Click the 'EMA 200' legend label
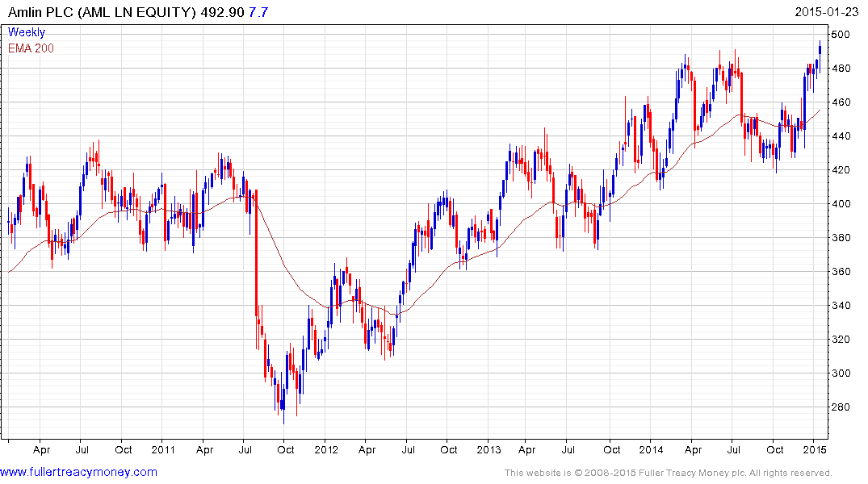This screenshot has height=484, width=868. coord(31,48)
